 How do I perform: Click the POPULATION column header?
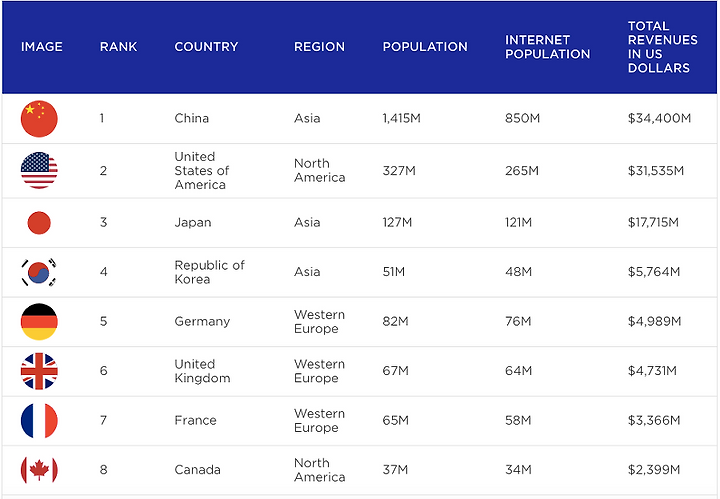[x=425, y=47]
